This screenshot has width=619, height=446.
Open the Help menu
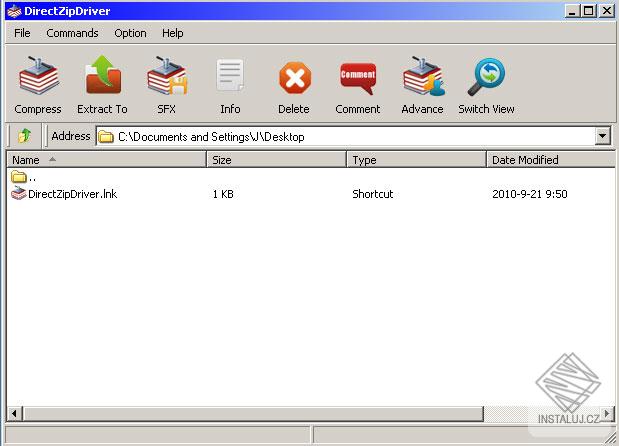(173, 33)
